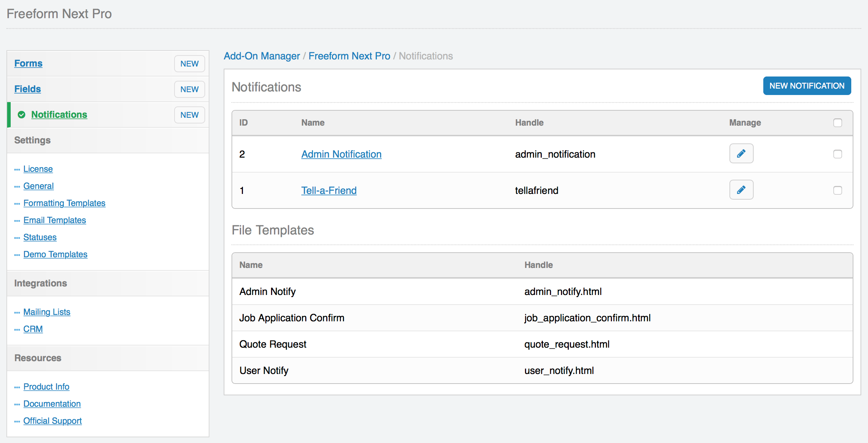868x443 pixels.
Task: Open Formatting Templates settings
Action: 64,203
